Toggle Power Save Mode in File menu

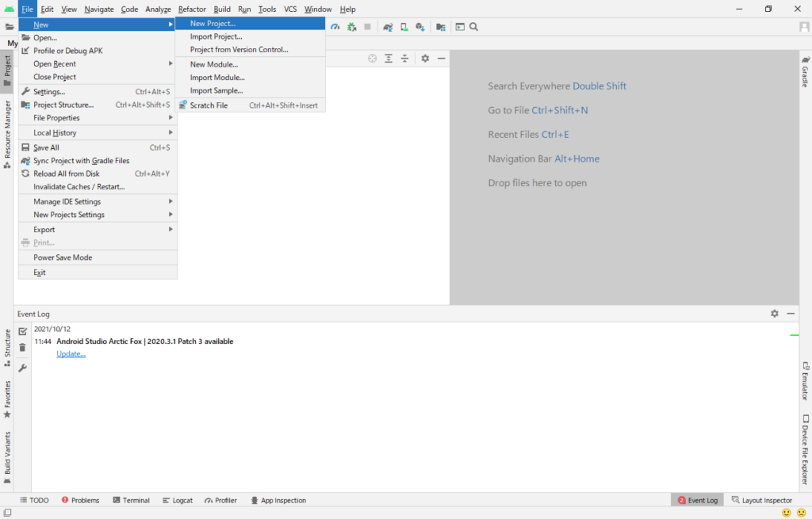coord(63,258)
